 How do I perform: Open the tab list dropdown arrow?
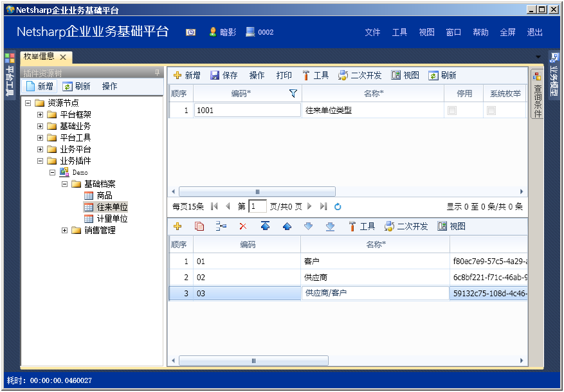538,57
